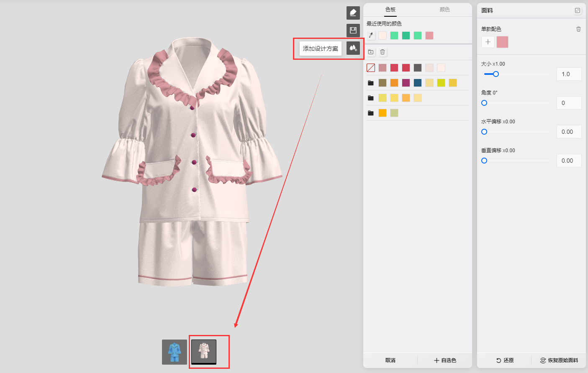Click the expand icon in 面料 panel header
The height and width of the screenshot is (373, 588).
coord(578,10)
